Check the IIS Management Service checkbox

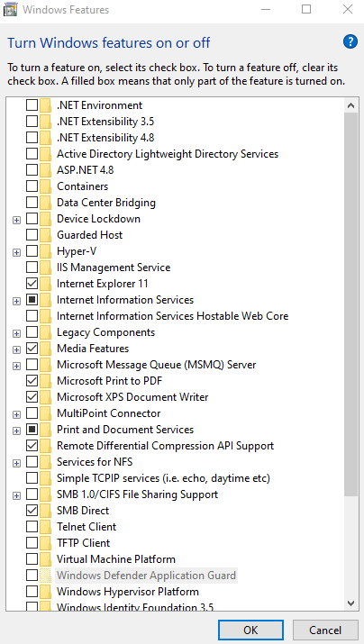click(x=32, y=268)
